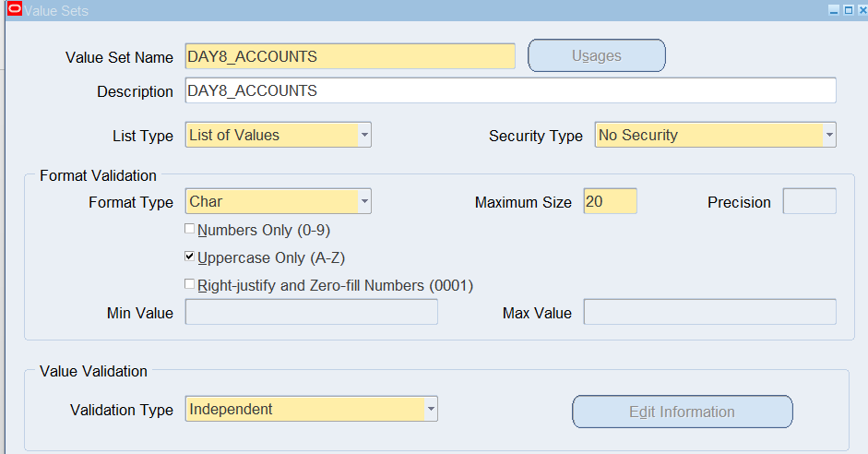Focus the Value Set Name field
The height and width of the screenshot is (454, 868).
point(350,56)
